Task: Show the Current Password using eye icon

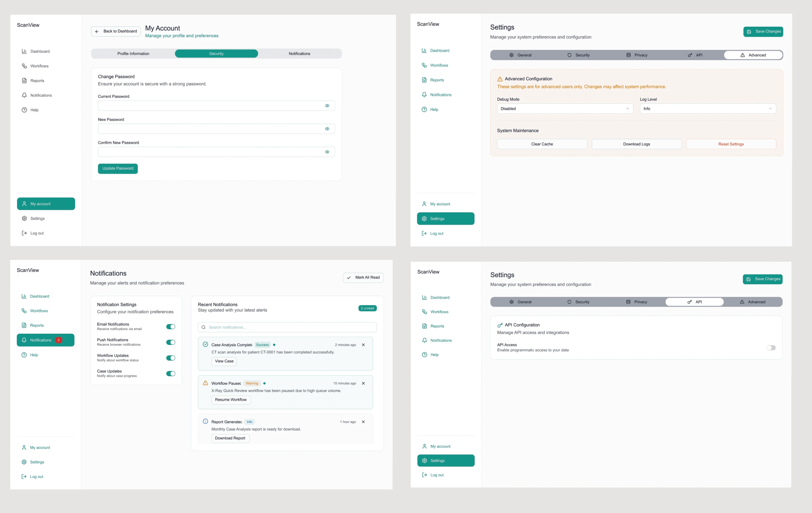Action: 327,106
